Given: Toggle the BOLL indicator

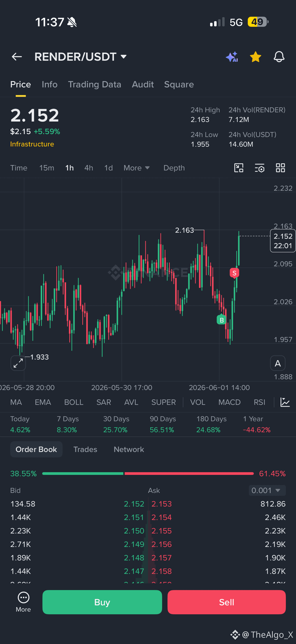Looking at the screenshot, I should click(x=74, y=402).
